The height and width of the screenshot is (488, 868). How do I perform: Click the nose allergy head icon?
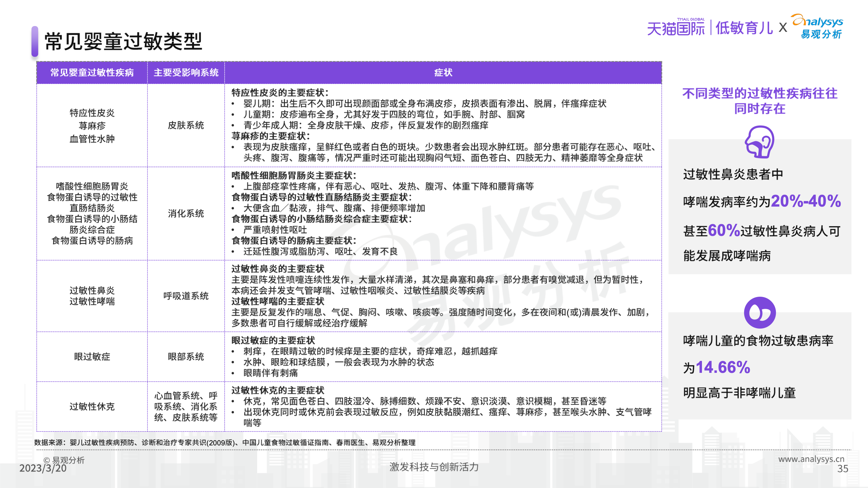(x=760, y=142)
